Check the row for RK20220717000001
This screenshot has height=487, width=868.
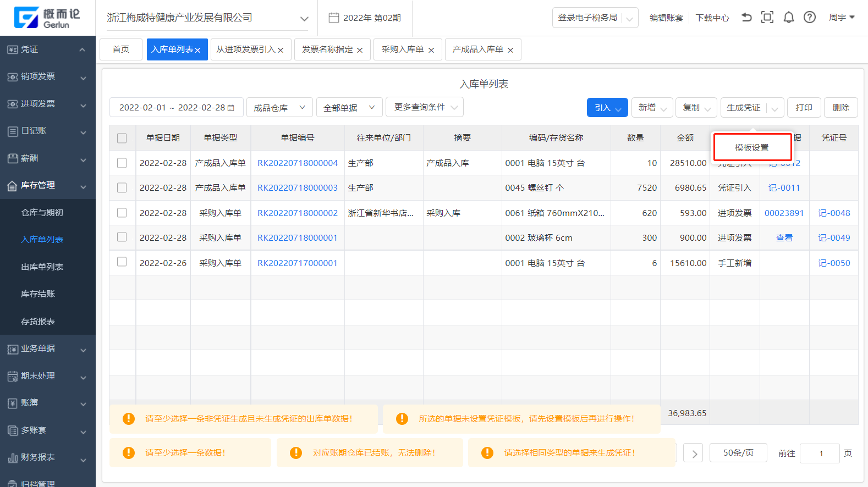pyautogui.click(x=122, y=262)
